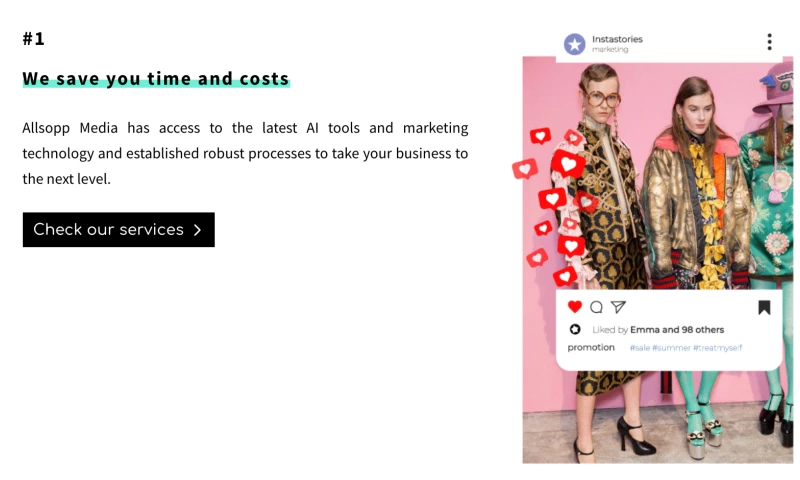The width and height of the screenshot is (800, 480).
Task: Open the Instastories profile name
Action: [617, 39]
